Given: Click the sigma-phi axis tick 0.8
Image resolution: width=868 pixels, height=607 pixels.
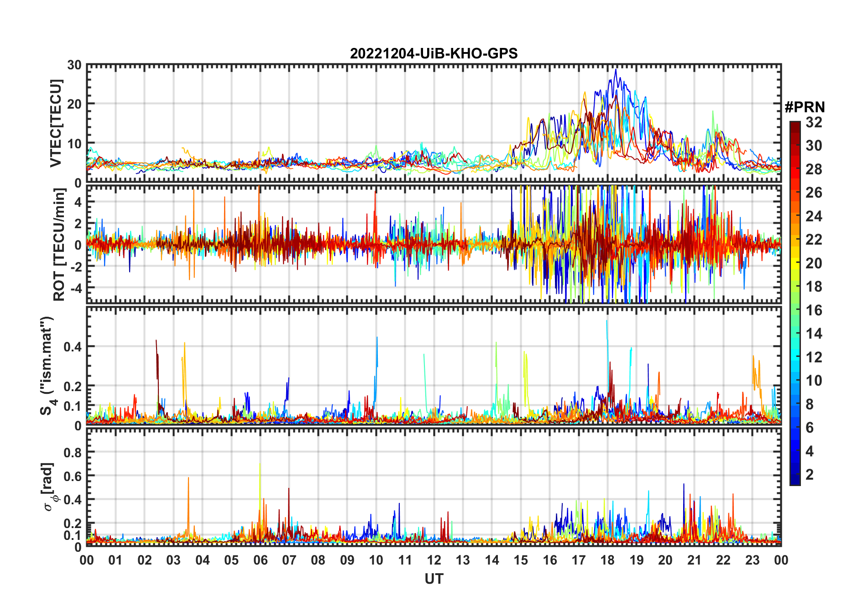Looking at the screenshot, I should (x=73, y=453).
